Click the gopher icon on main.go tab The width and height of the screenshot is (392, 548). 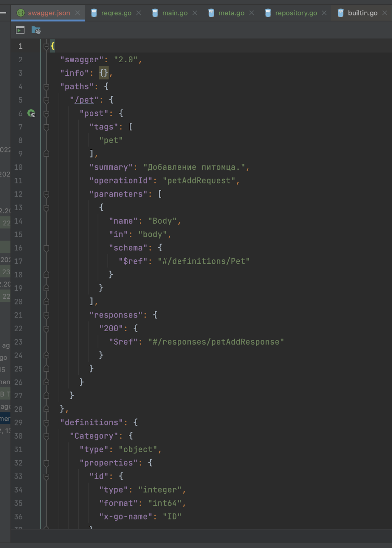tap(155, 13)
